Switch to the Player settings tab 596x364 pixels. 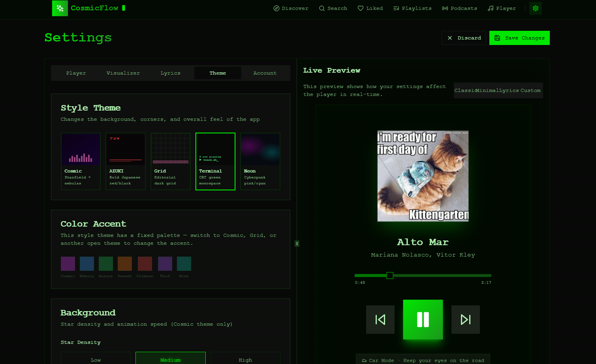click(x=76, y=73)
